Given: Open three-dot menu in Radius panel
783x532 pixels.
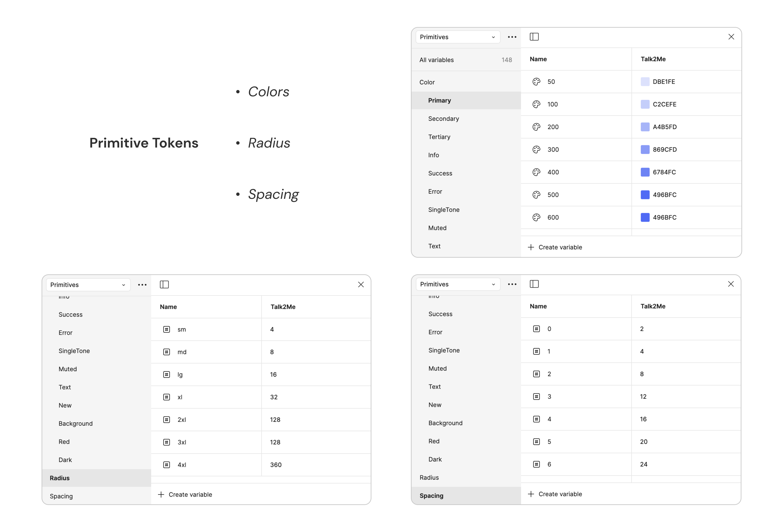Looking at the screenshot, I should [x=142, y=285].
